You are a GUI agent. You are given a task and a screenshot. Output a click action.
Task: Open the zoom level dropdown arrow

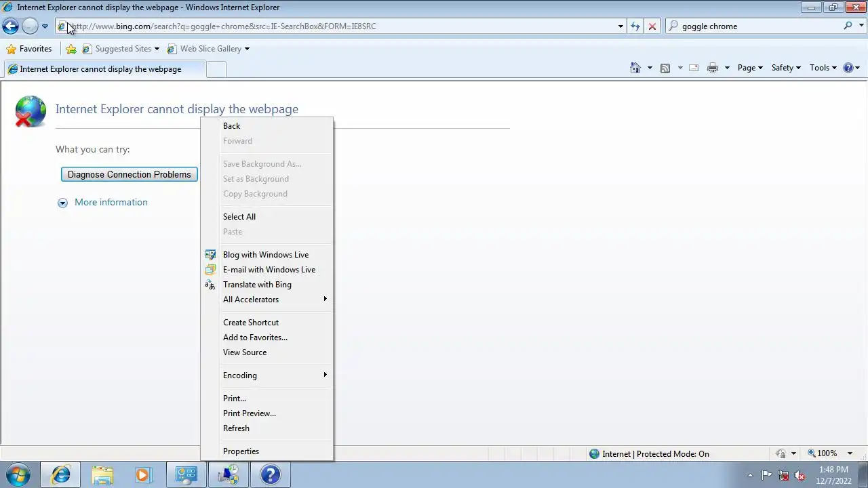tap(850, 453)
